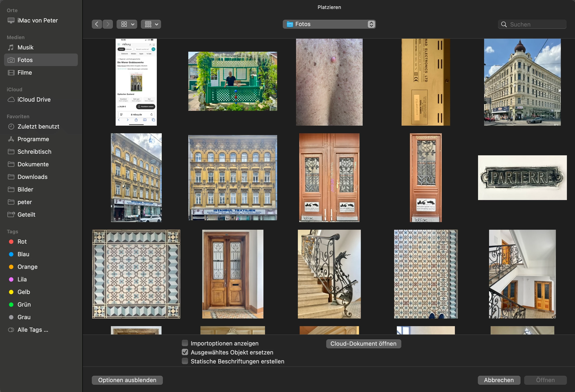Open the grouping options dropdown
This screenshot has height=392, width=575.
pos(151,24)
